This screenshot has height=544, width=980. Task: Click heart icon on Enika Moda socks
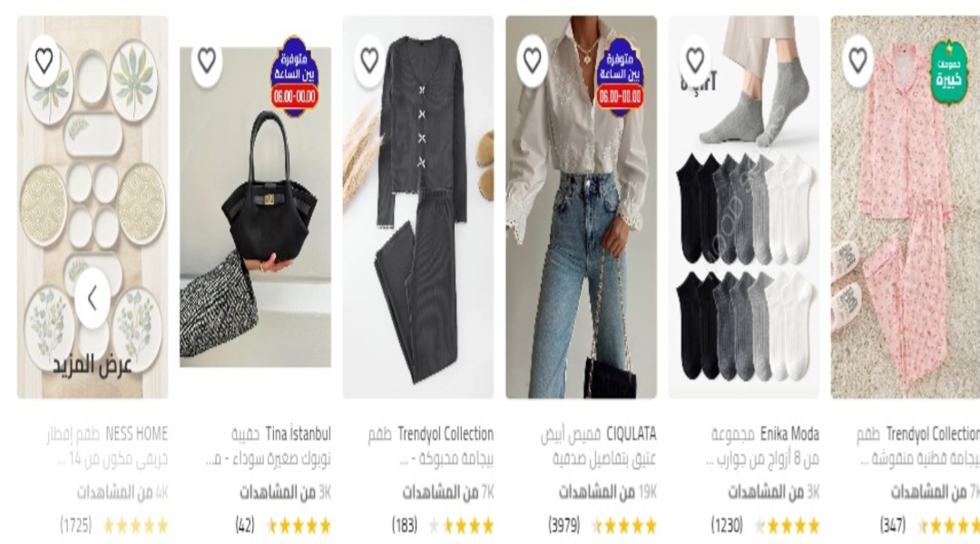pyautogui.click(x=696, y=61)
